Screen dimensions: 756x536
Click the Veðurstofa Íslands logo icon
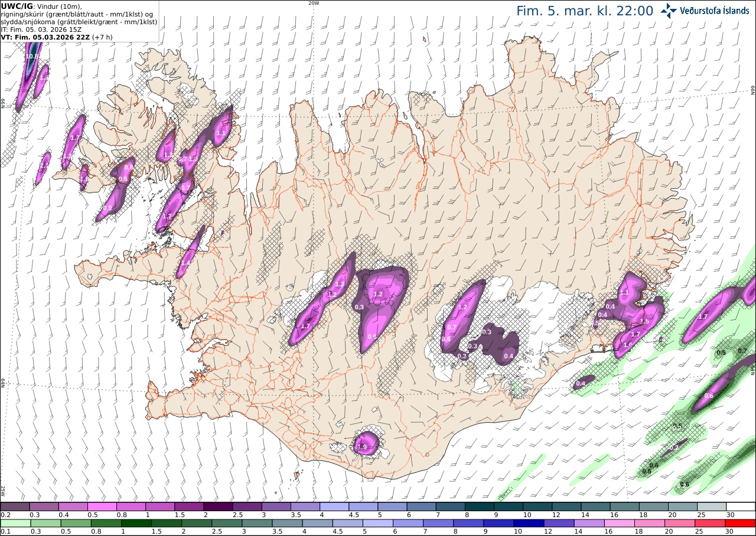click(669, 10)
